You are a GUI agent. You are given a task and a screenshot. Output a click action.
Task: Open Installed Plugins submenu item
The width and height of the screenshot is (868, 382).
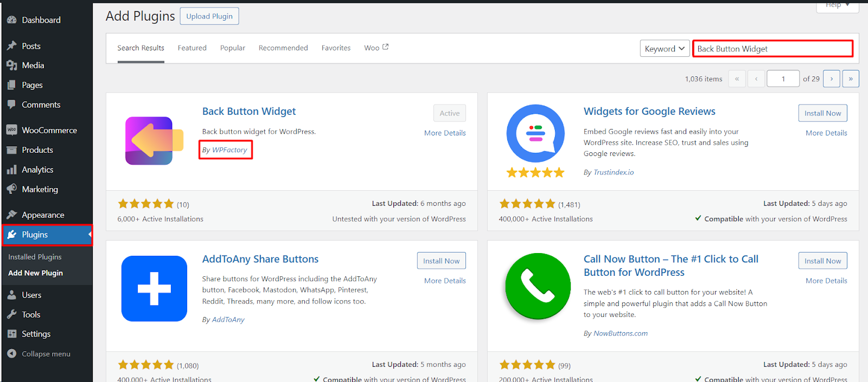35,257
